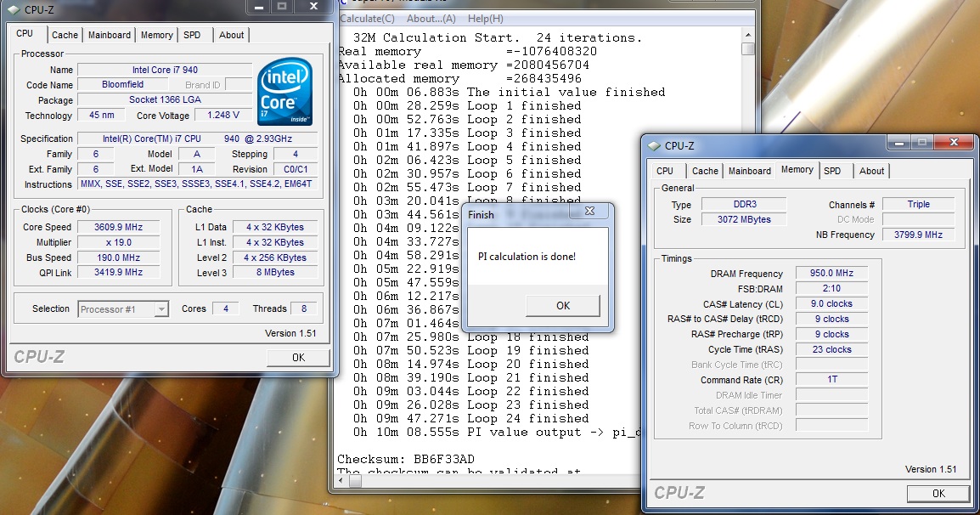Click the Core Speed 3609.9 MHz value
Viewport: 980px width, 515px height.
point(118,227)
